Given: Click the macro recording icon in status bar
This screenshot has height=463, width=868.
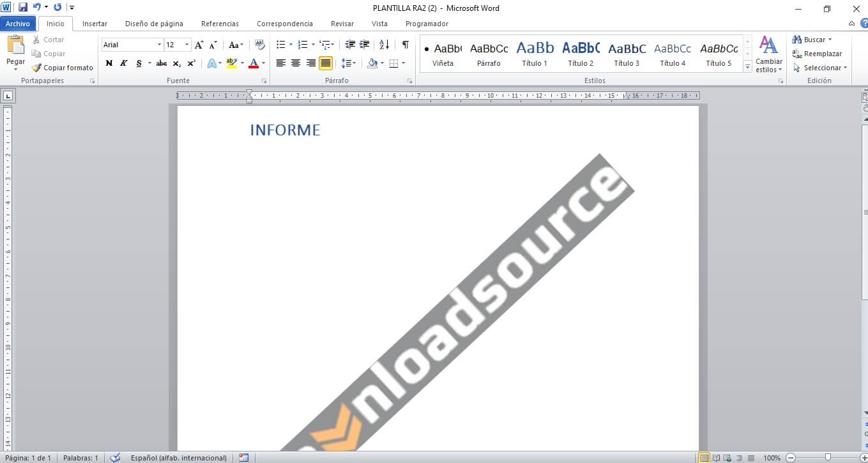Looking at the screenshot, I should pyautogui.click(x=243, y=458).
